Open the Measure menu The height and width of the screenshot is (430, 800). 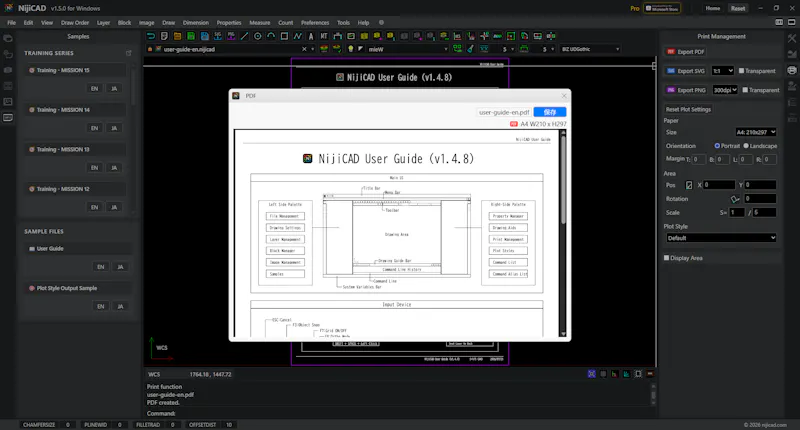(260, 23)
